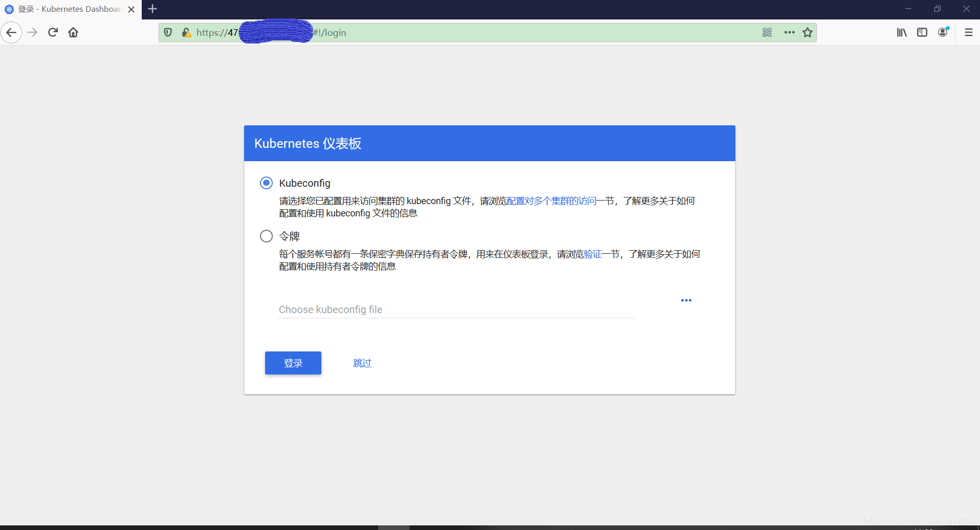Click the 登录 sign-in button
Viewport: 980px width, 530px height.
tap(293, 363)
